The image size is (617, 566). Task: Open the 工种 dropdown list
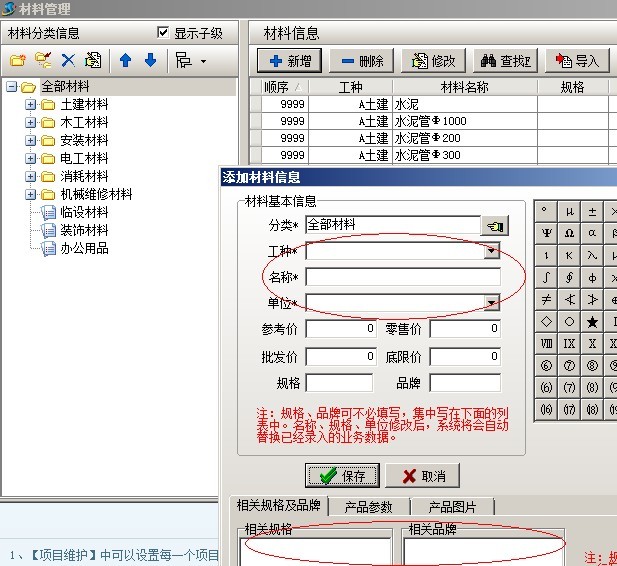[x=491, y=251]
